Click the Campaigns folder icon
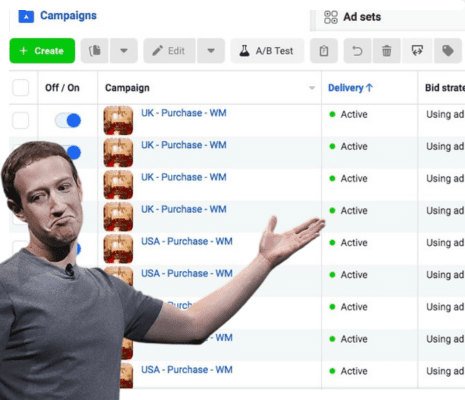Screen dimensions: 465x400 [x=26, y=16]
